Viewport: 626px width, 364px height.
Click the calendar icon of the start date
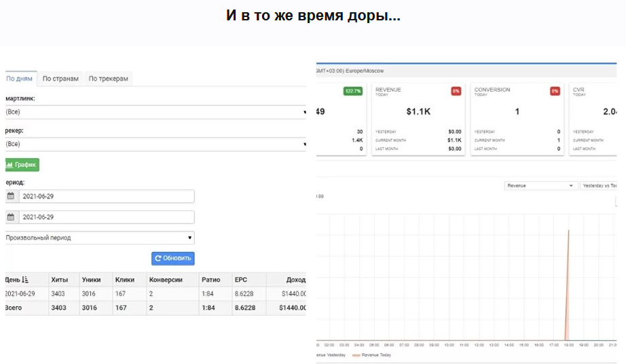click(x=11, y=196)
